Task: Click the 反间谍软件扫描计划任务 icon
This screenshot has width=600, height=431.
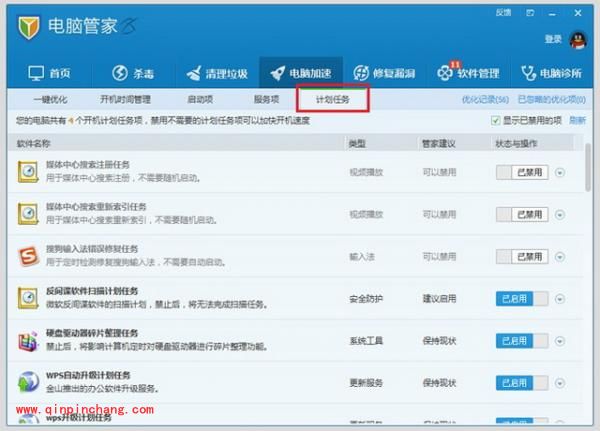Action: [28, 298]
